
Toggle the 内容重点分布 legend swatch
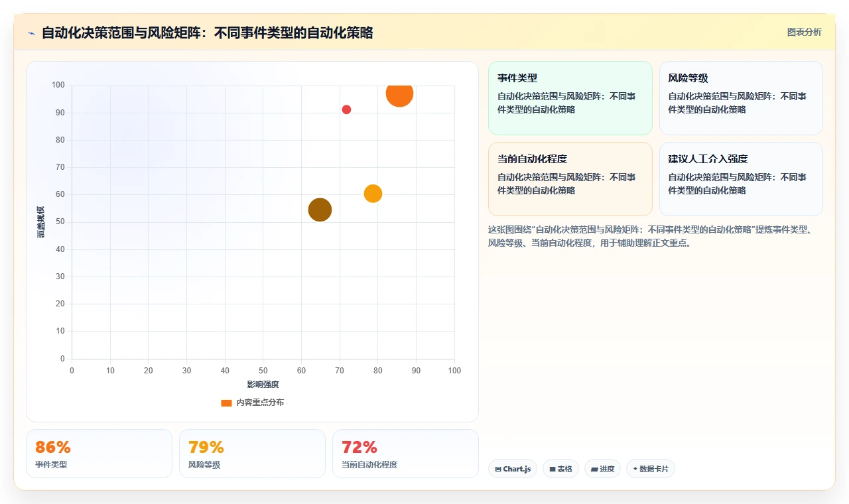[226, 403]
